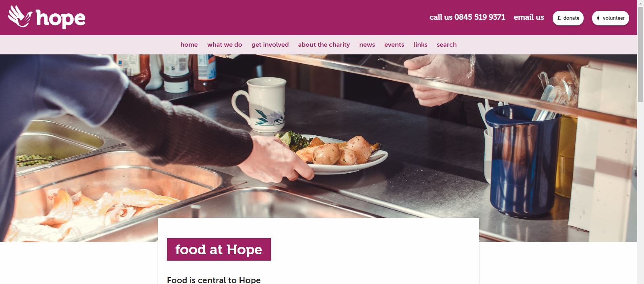
Task: Open the get involved menu
Action: (x=270, y=45)
